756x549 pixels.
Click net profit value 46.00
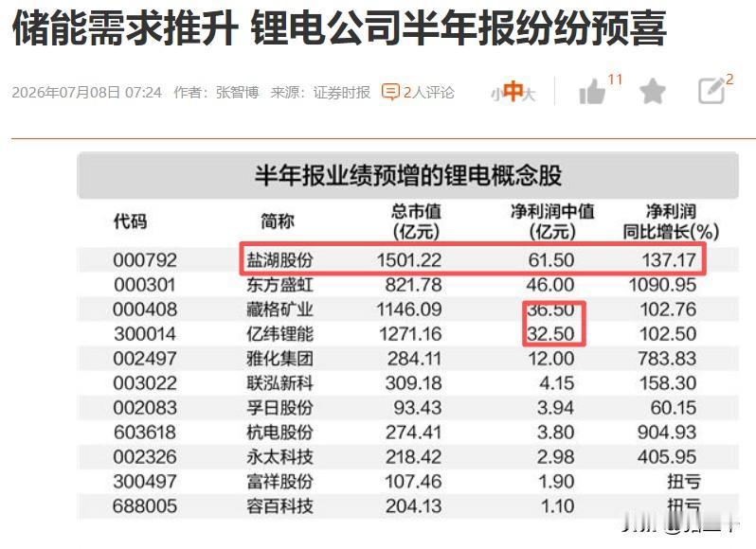(550, 285)
